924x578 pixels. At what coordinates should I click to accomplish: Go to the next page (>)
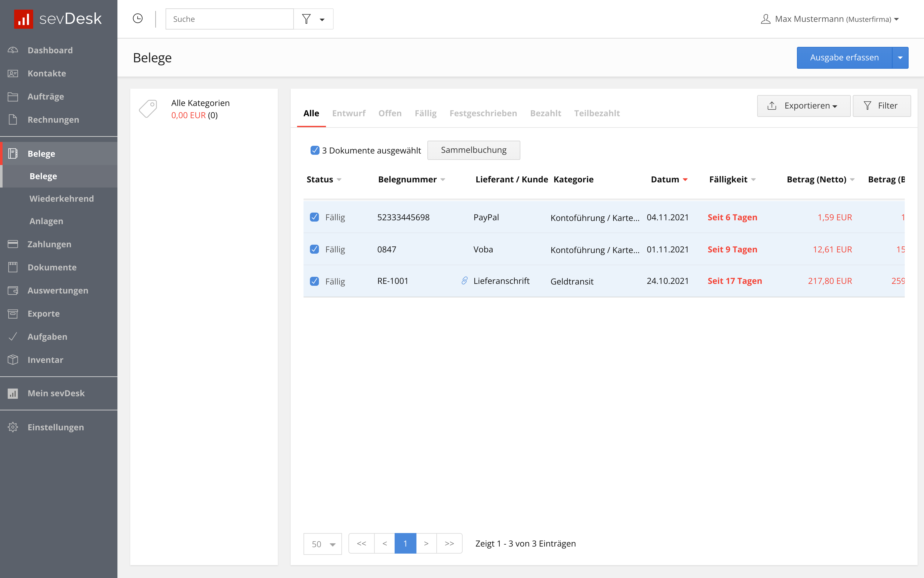(426, 543)
